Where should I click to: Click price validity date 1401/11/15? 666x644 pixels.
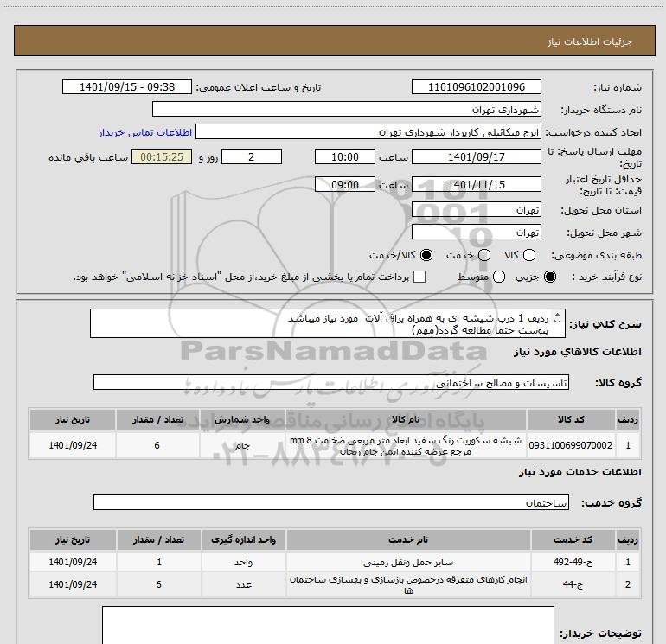(476, 184)
